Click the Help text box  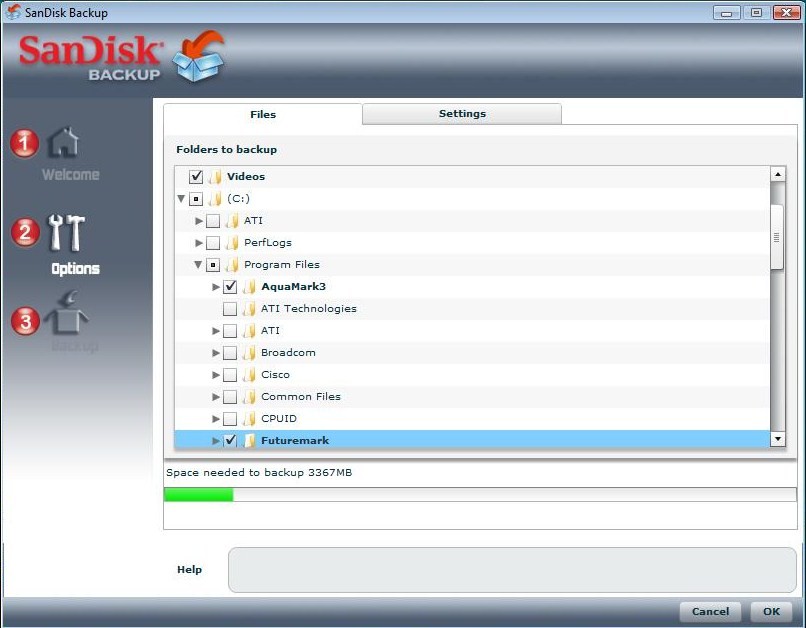tap(512, 570)
